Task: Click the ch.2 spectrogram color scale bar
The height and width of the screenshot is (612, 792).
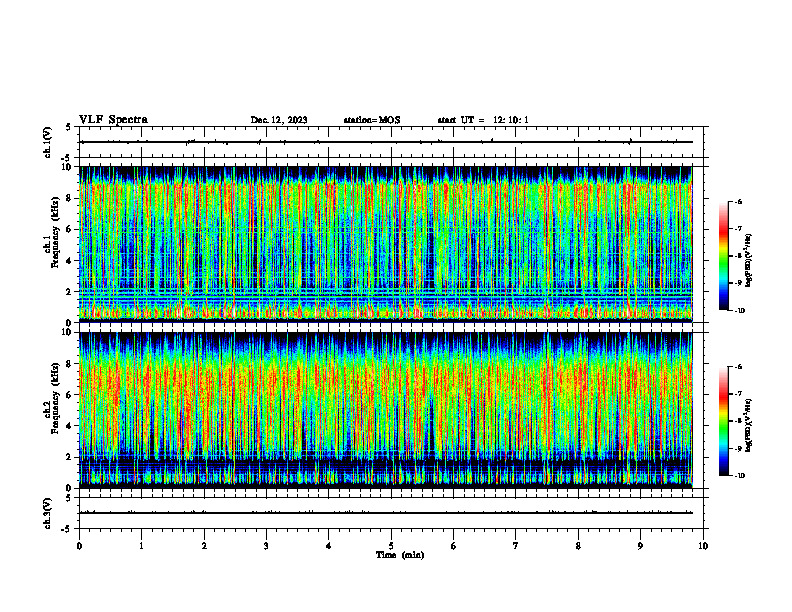Action: (724, 421)
